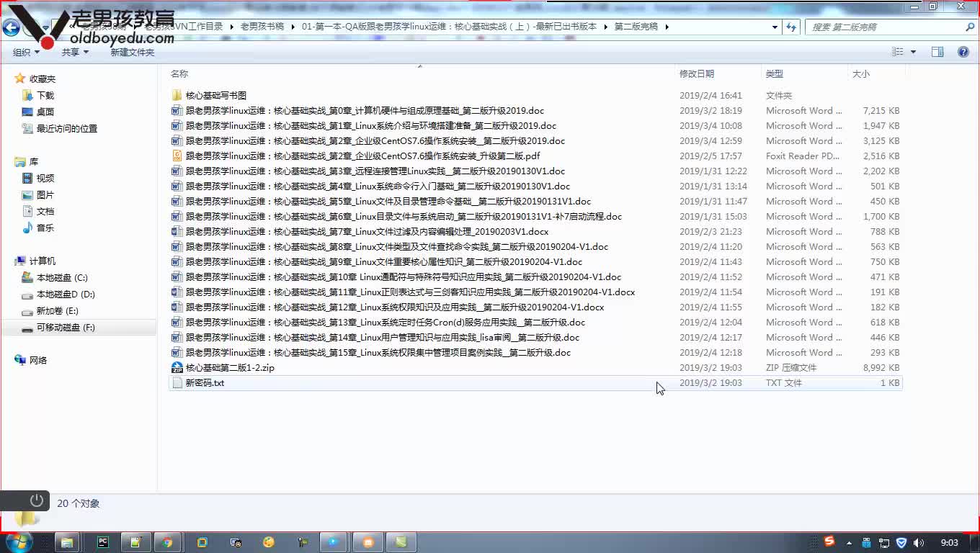This screenshot has height=553, width=980.
Task: Select 可移动磁盘 (F:) drive
Action: pyautogui.click(x=66, y=327)
